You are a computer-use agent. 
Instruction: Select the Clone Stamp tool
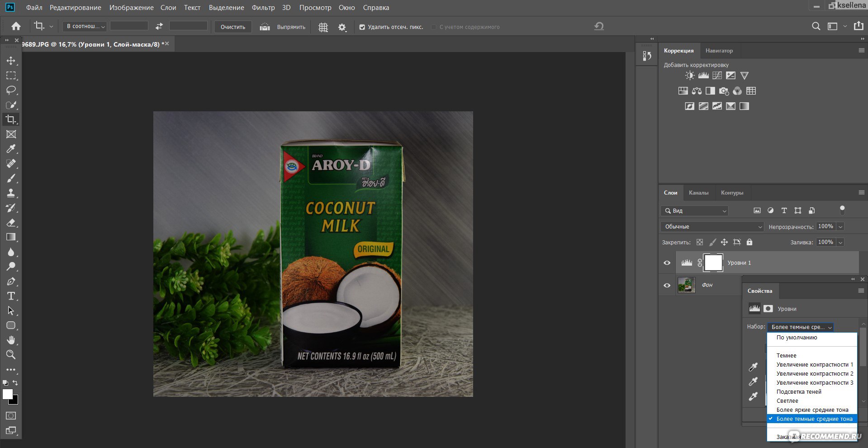[x=11, y=193]
